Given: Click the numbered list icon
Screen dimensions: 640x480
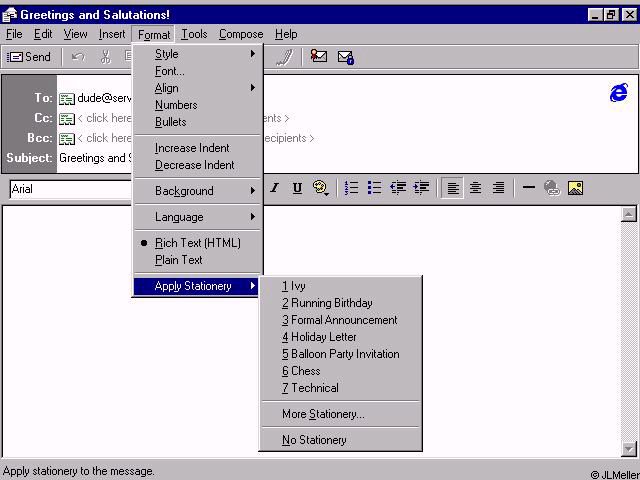Looking at the screenshot, I should [351, 188].
